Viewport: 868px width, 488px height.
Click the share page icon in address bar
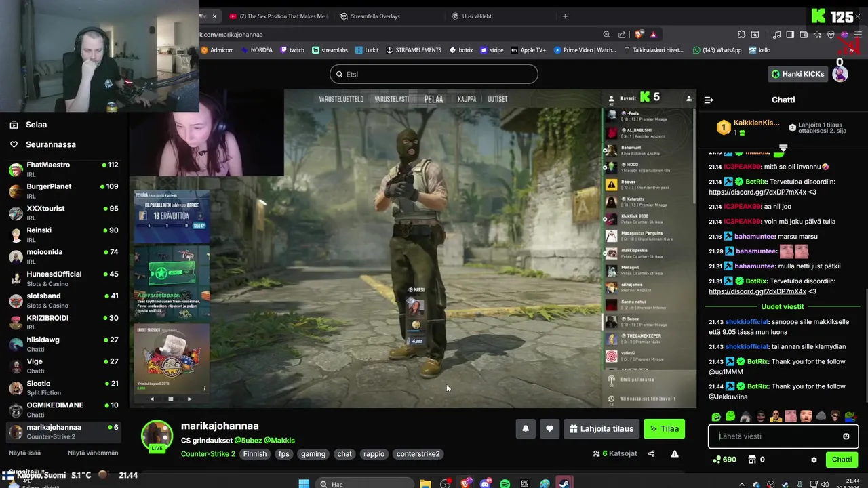622,34
